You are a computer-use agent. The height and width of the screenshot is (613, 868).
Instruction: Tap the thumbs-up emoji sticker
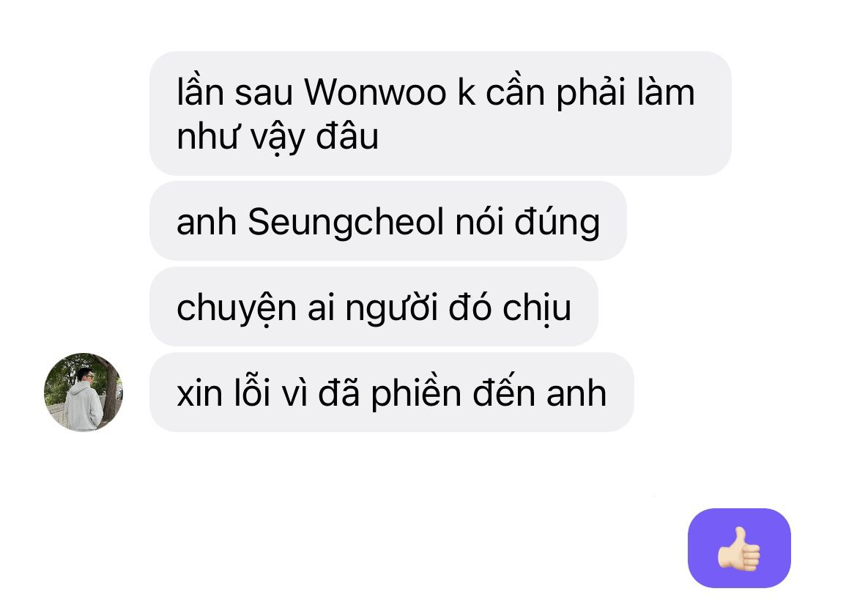point(739,549)
